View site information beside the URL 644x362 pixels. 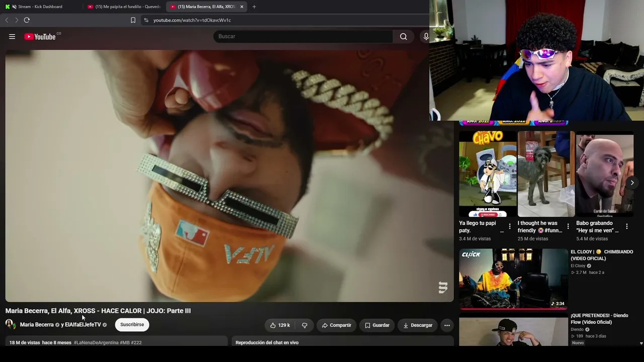(x=146, y=20)
